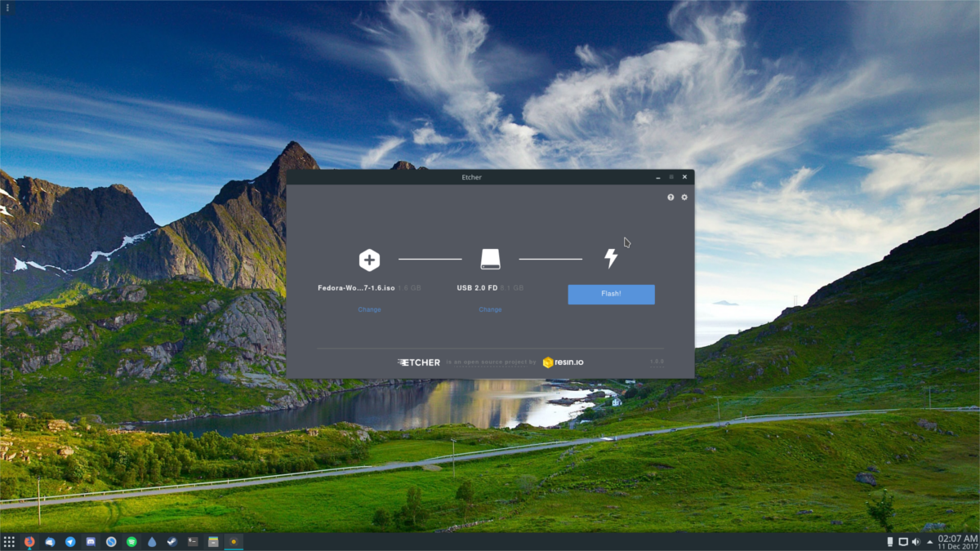Viewport: 980px width, 551px height.
Task: Open Telegram from the taskbar
Action: (x=70, y=541)
